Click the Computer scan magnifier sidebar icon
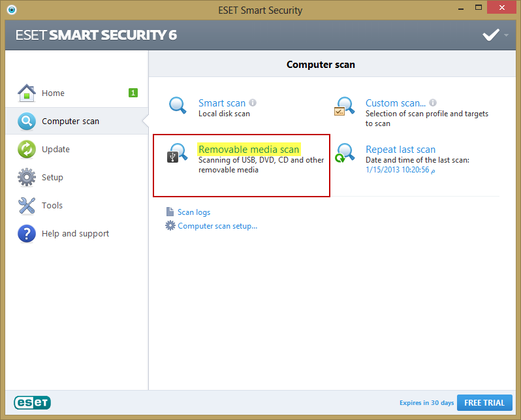 [27, 121]
